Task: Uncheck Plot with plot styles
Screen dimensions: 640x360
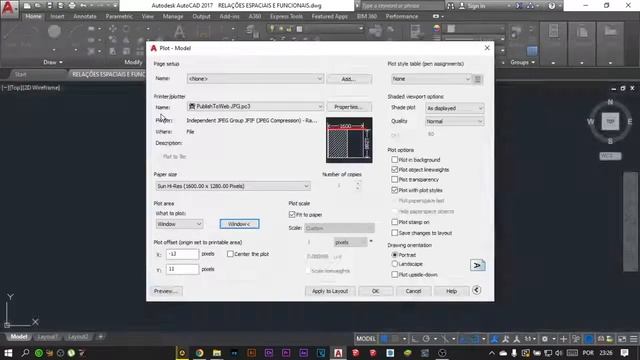Action: coord(394,190)
